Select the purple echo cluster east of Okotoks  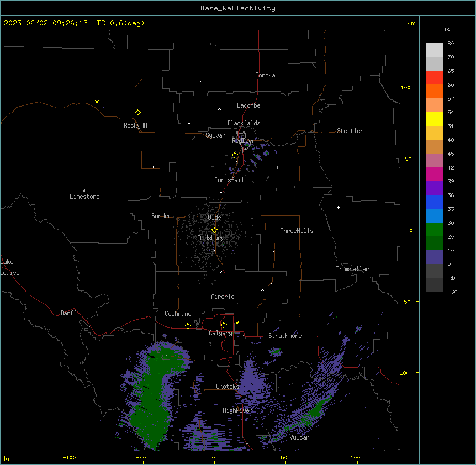(252, 383)
